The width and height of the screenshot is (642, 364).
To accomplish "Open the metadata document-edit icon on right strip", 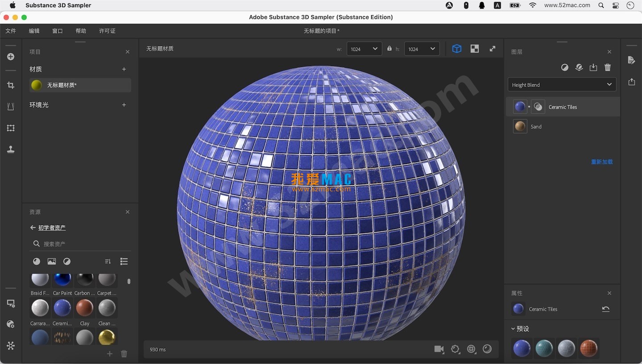I will pos(631,60).
